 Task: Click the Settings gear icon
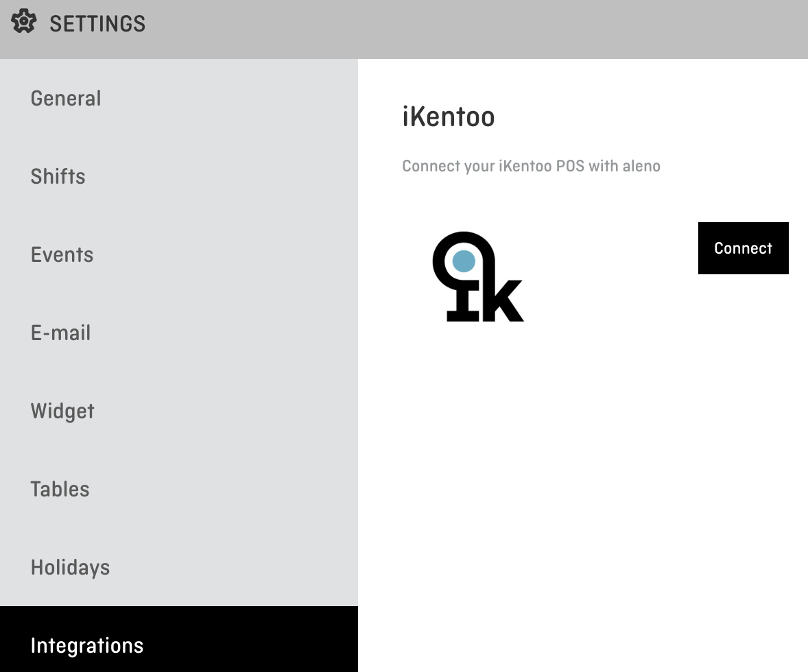[x=24, y=23]
